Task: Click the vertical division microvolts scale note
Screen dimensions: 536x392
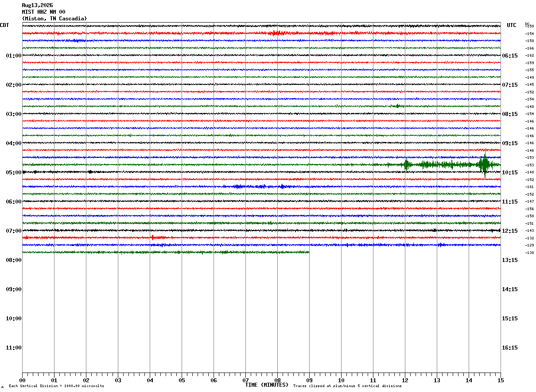Action: point(56,386)
